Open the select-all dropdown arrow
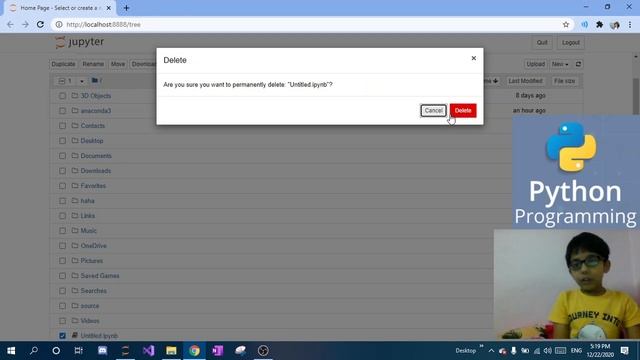 tap(82, 81)
